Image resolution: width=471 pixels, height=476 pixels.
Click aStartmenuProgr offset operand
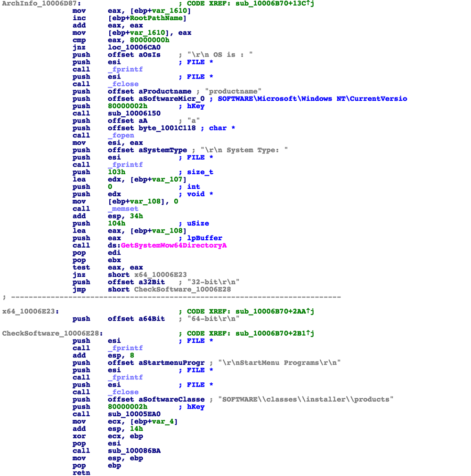(x=171, y=363)
